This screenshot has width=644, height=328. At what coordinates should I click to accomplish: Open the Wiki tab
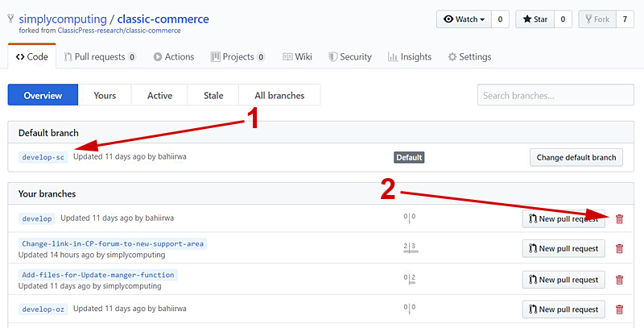(x=298, y=56)
